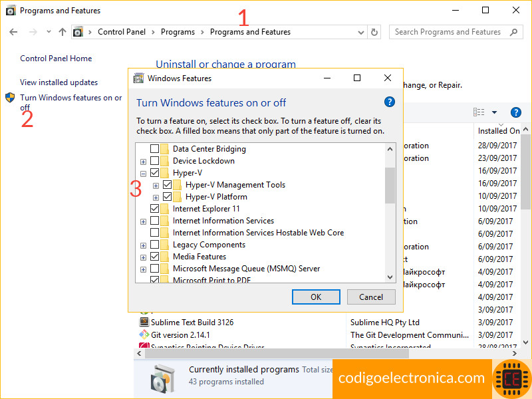Screen dimensions: 532x399
Task: Select the Git version 2.14.1 entry
Action: (x=180, y=335)
